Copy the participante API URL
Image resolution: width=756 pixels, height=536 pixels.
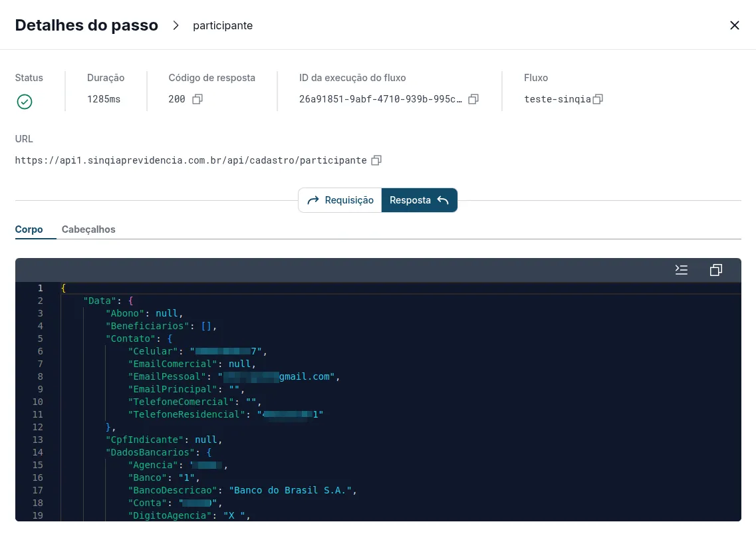(376, 160)
